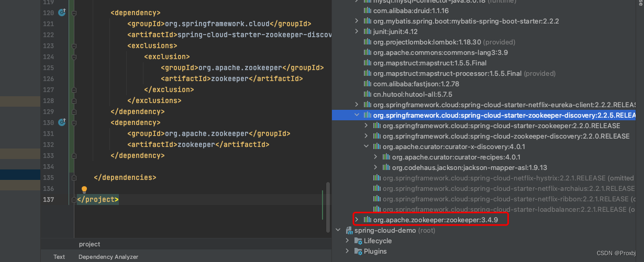Viewport: 644px width, 262px height.
Task: Click the library icon beside spring-cloud-starter-loadbalancer
Action: tap(377, 209)
